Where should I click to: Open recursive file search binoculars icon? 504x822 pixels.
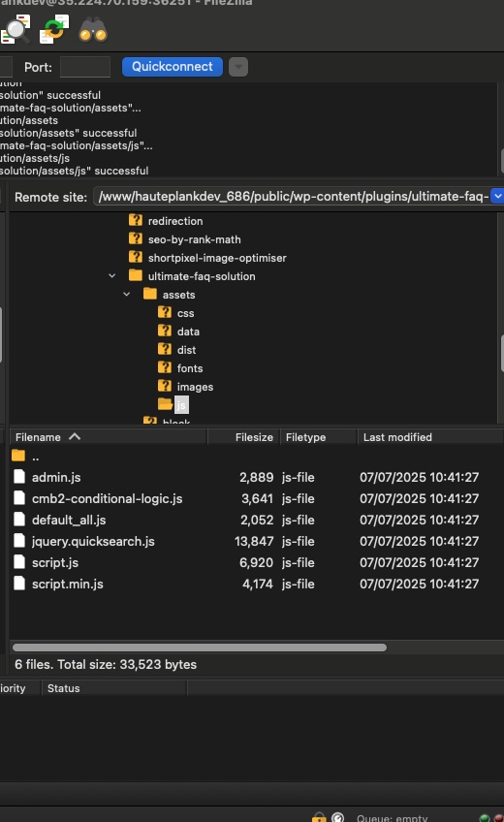pos(93,29)
